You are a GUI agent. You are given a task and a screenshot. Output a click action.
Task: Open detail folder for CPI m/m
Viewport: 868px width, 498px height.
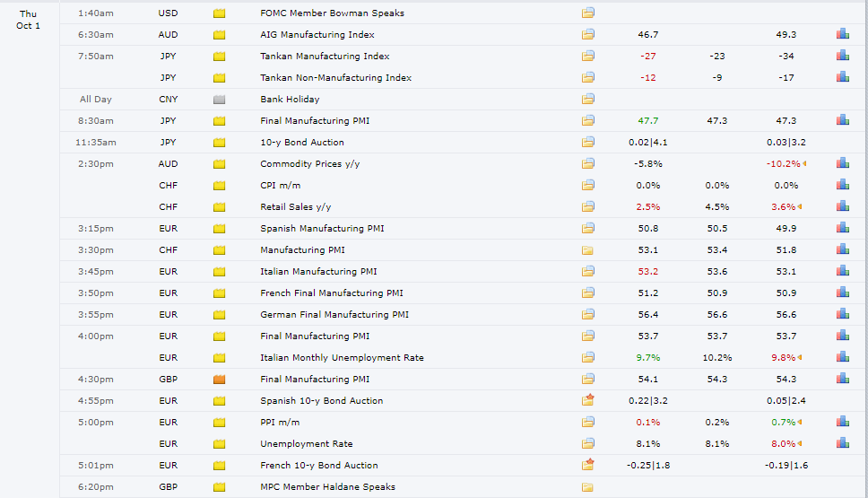(x=588, y=185)
